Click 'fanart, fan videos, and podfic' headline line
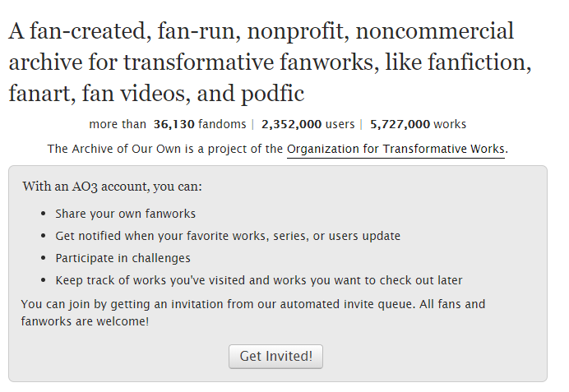 (156, 94)
